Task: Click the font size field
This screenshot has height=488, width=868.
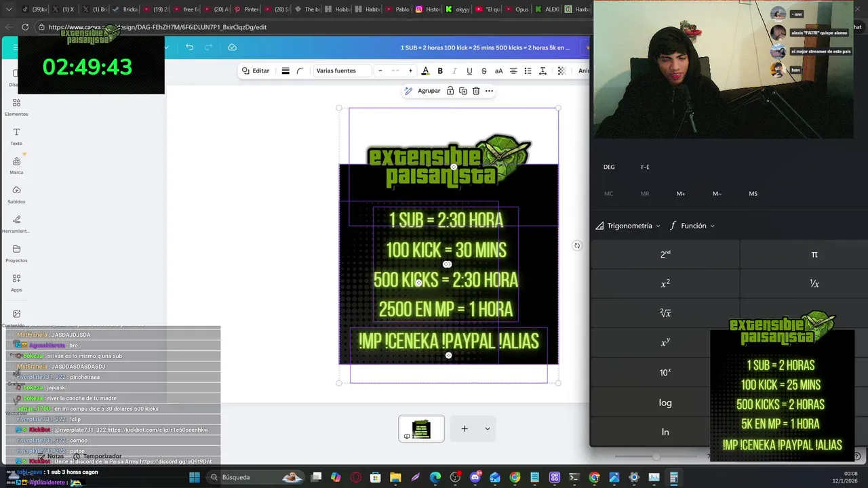Action: pyautogui.click(x=395, y=71)
